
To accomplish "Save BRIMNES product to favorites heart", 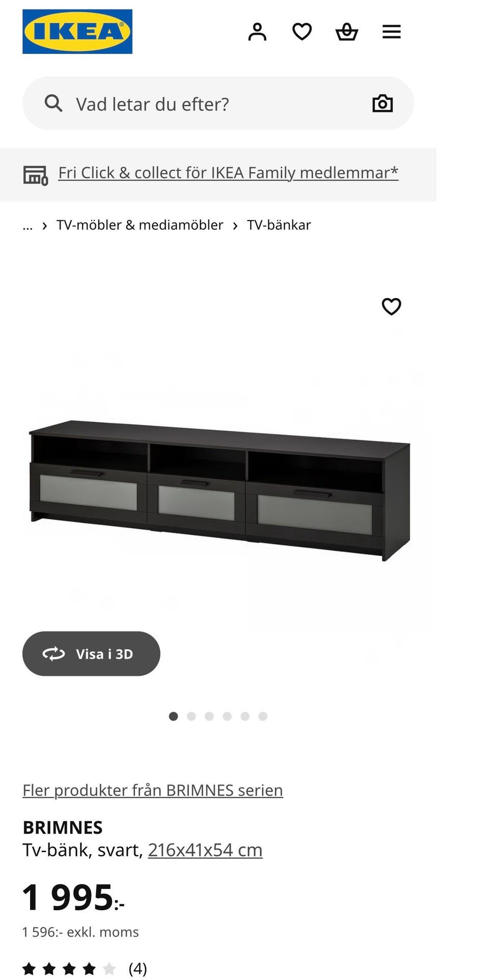I will (392, 307).
